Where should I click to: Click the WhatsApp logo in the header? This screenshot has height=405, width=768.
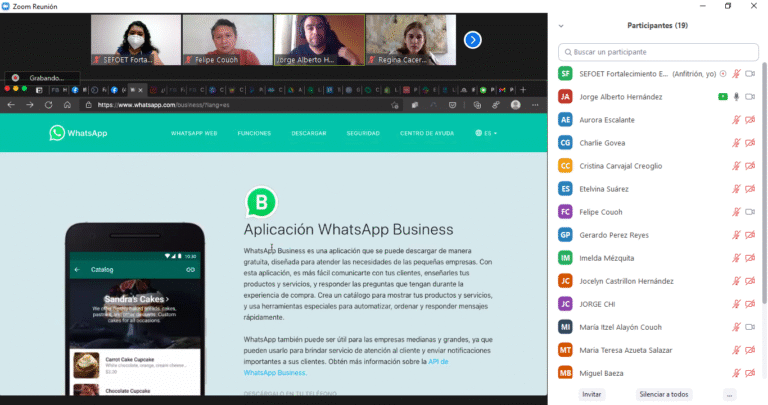78,132
